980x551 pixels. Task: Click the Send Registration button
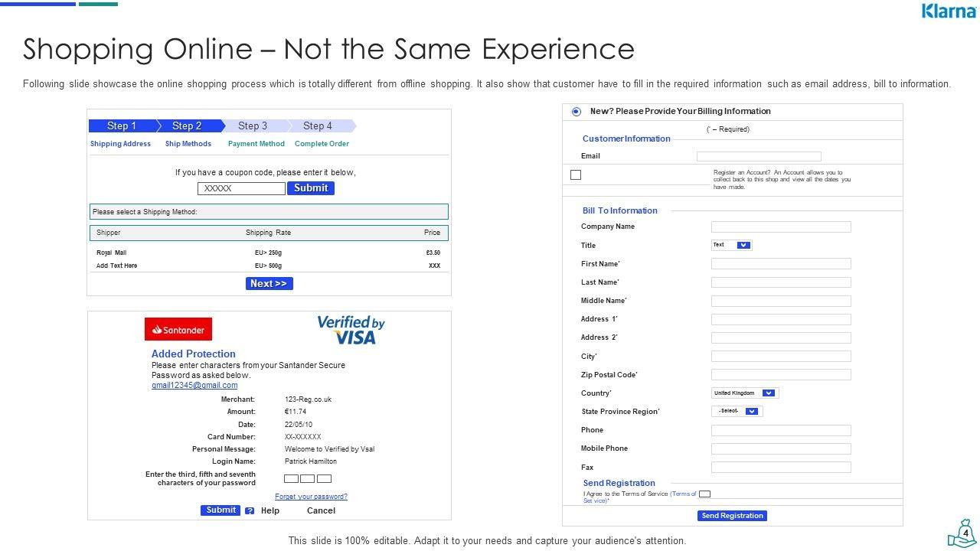733,516
